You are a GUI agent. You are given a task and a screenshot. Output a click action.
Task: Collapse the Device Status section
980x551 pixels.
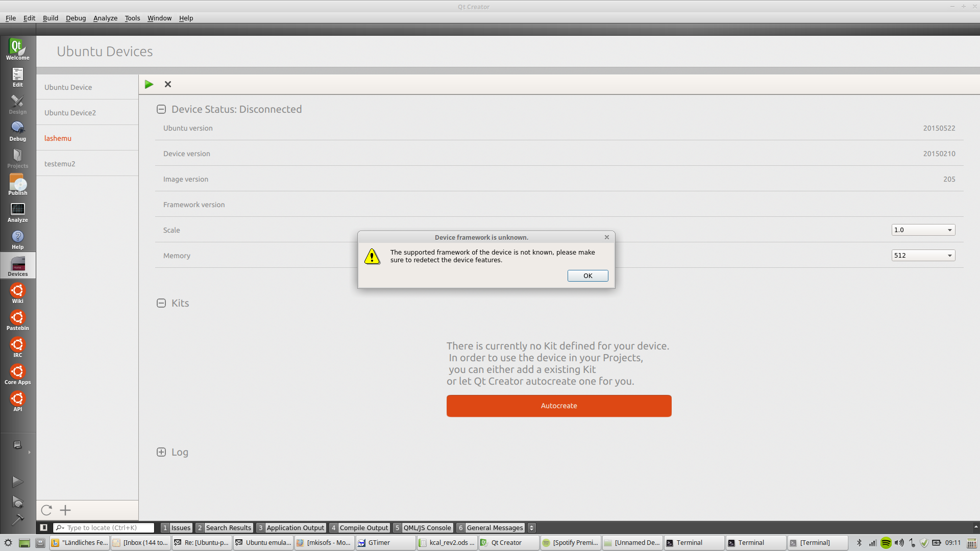[161, 109]
